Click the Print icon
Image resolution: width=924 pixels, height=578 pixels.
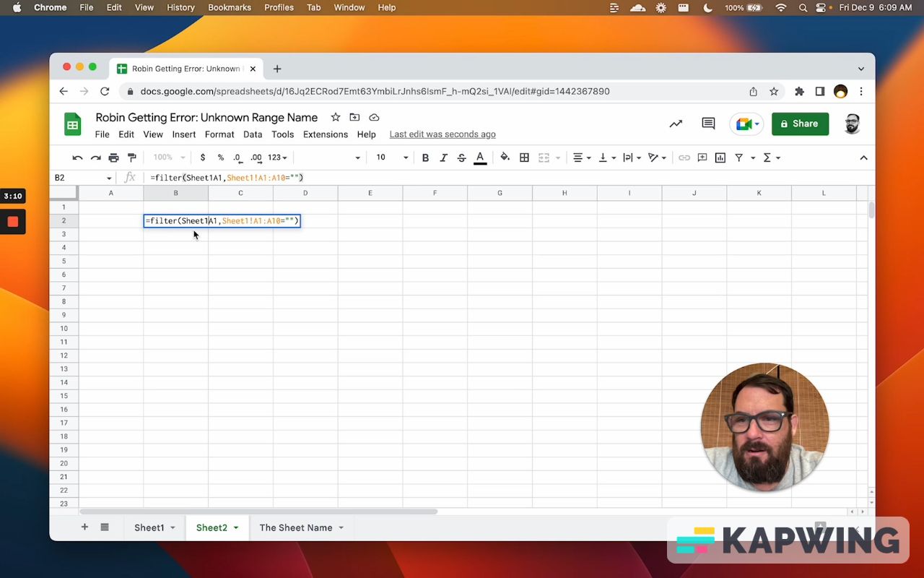pos(113,158)
